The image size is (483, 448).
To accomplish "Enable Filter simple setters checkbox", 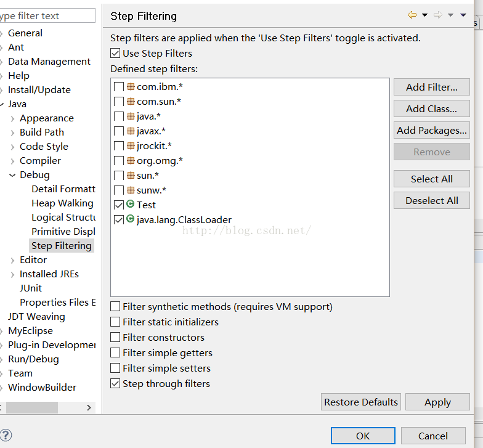I will tap(115, 369).
